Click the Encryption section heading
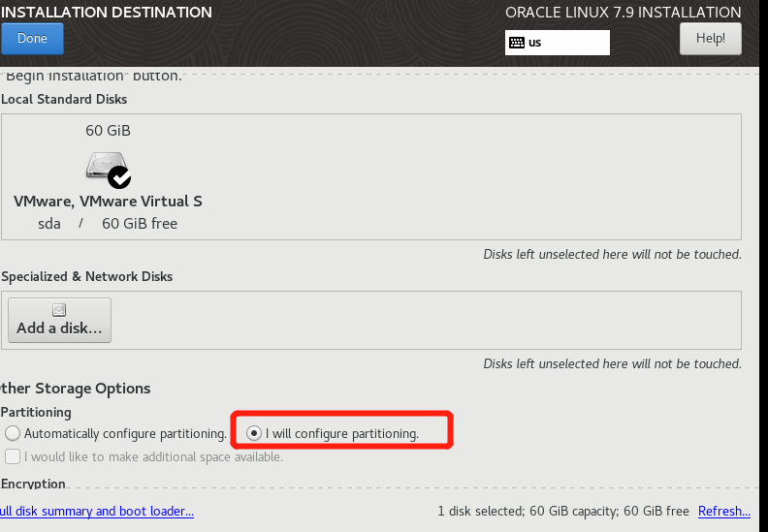 point(34,484)
